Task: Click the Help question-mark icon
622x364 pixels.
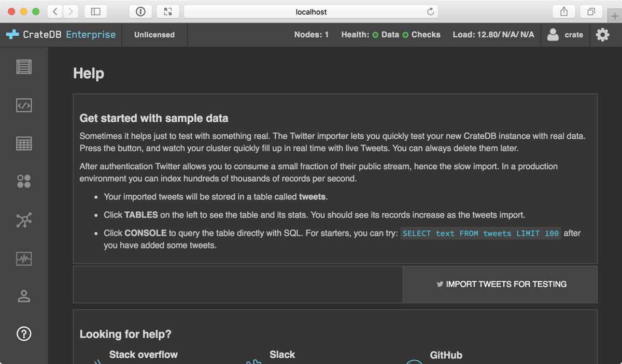Action: pos(24,334)
